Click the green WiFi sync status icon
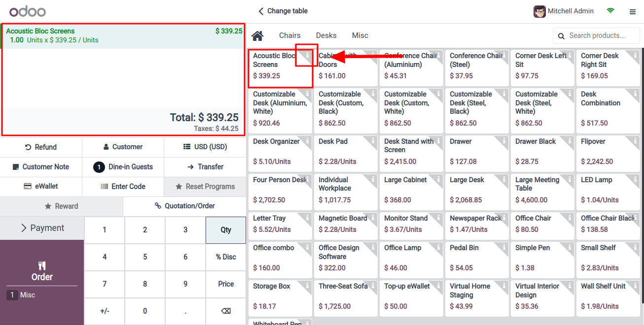644x325 pixels. click(610, 11)
